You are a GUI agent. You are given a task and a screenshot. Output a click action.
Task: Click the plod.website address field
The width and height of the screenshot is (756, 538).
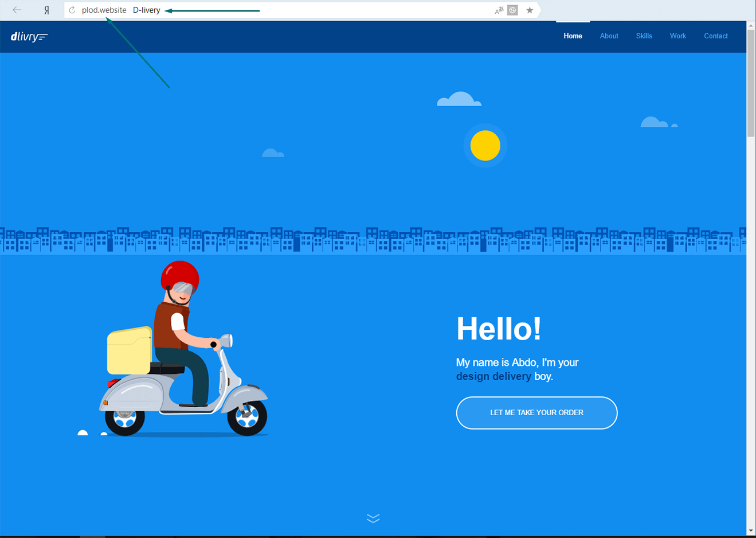(287, 10)
